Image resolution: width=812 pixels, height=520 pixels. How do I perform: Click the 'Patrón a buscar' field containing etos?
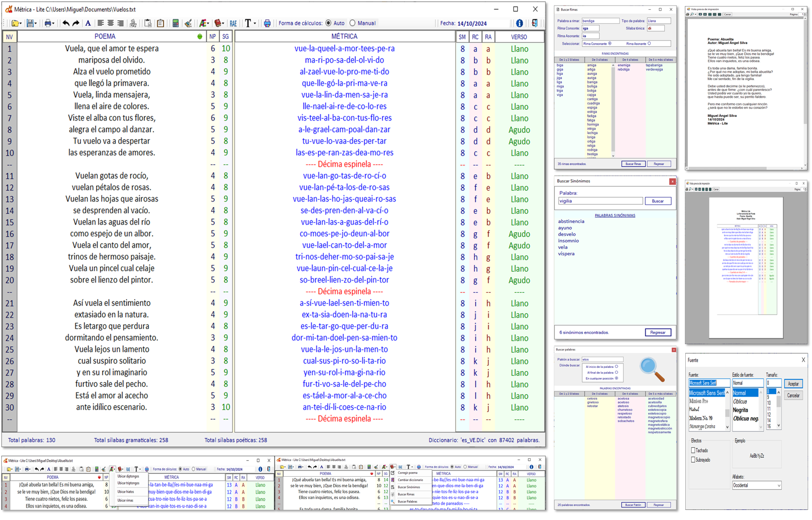point(602,359)
